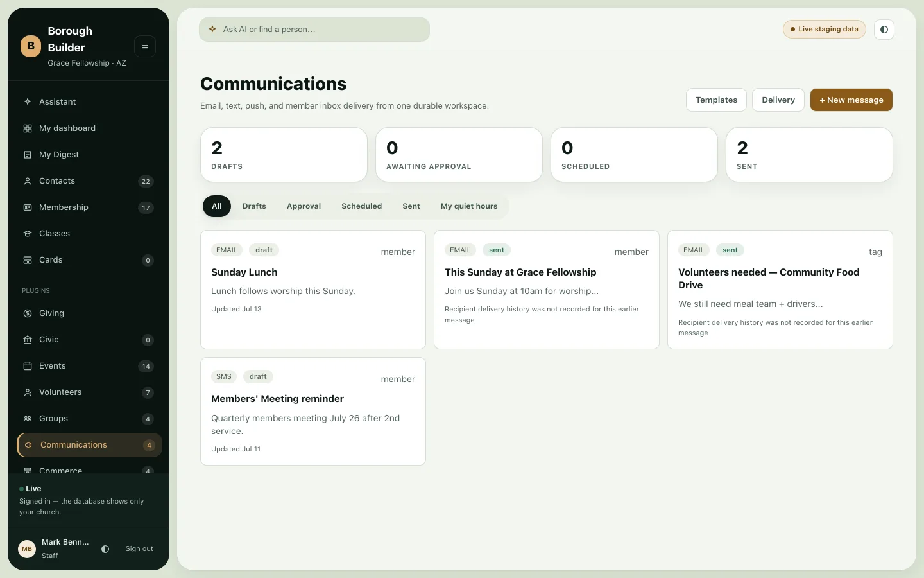The height and width of the screenshot is (578, 924).
Task: Open the Sunday Lunch draft card
Action: click(x=313, y=290)
